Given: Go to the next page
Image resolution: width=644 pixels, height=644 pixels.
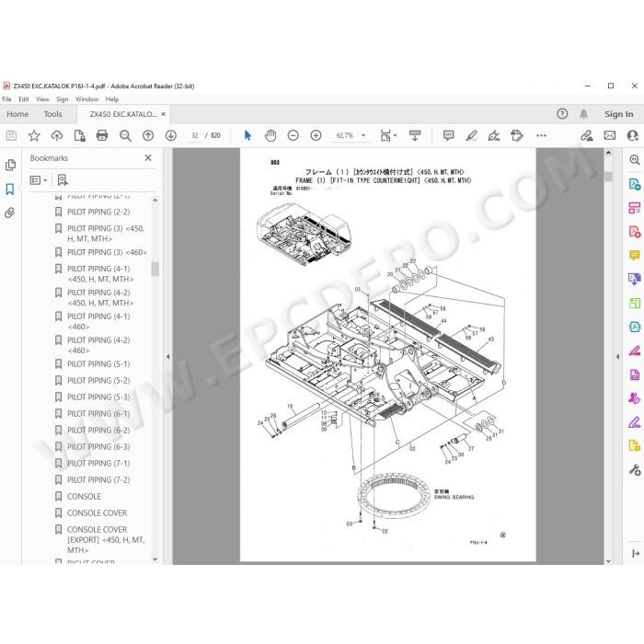Looking at the screenshot, I should [x=171, y=135].
